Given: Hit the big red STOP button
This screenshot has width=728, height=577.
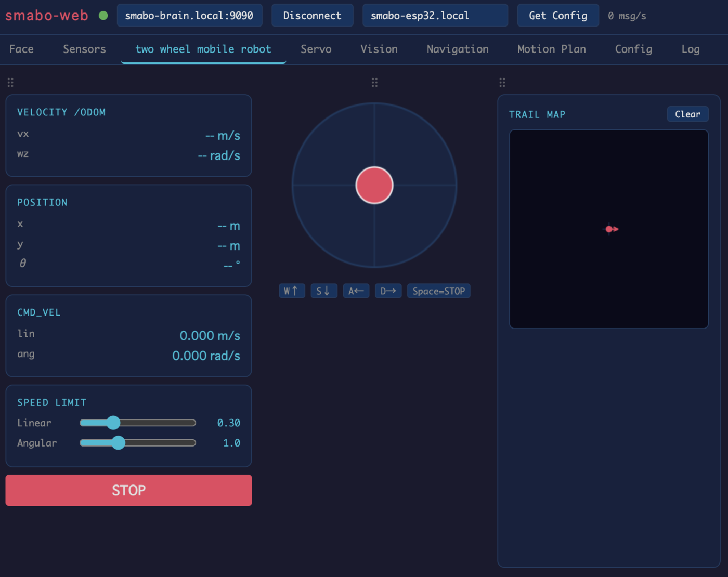Looking at the screenshot, I should [x=128, y=490].
